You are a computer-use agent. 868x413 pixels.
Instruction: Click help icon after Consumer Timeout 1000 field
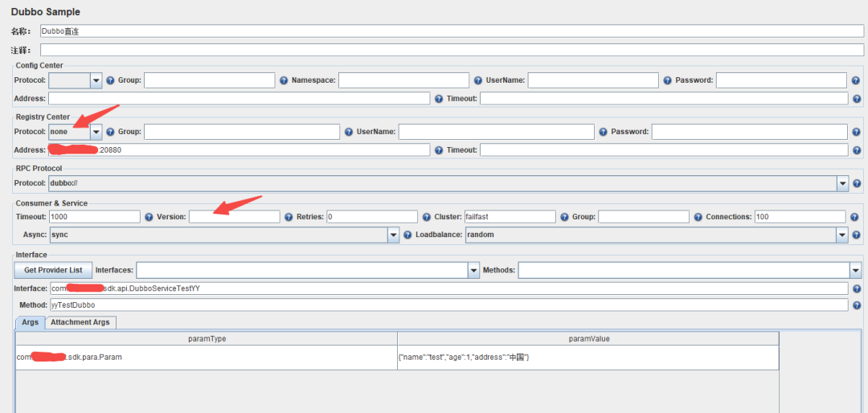tap(149, 217)
